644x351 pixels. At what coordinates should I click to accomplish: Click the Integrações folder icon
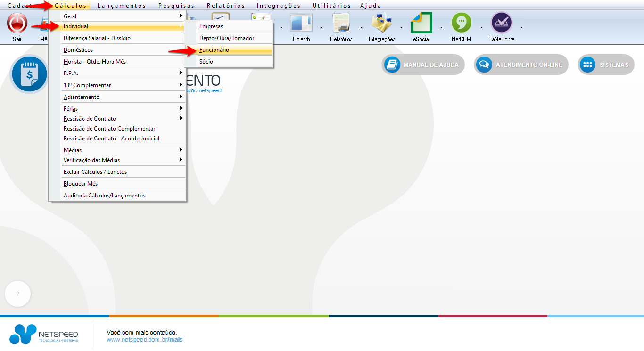pos(381,23)
